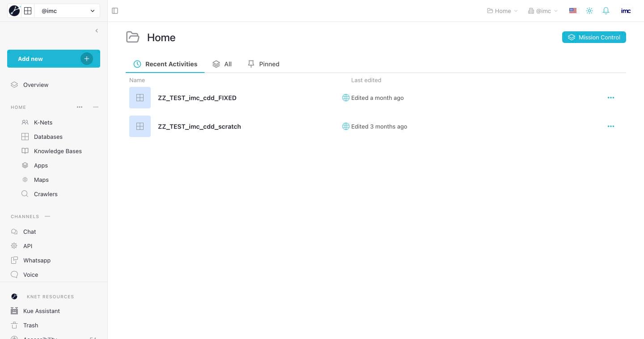Switch to the Pinned tab
This screenshot has height=339, width=644.
(x=263, y=64)
